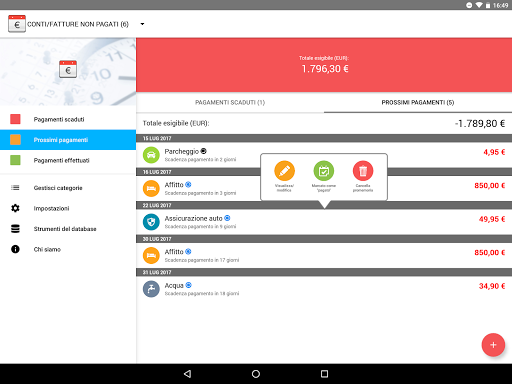Tap the 16:49 clock in status bar

(500, 5)
